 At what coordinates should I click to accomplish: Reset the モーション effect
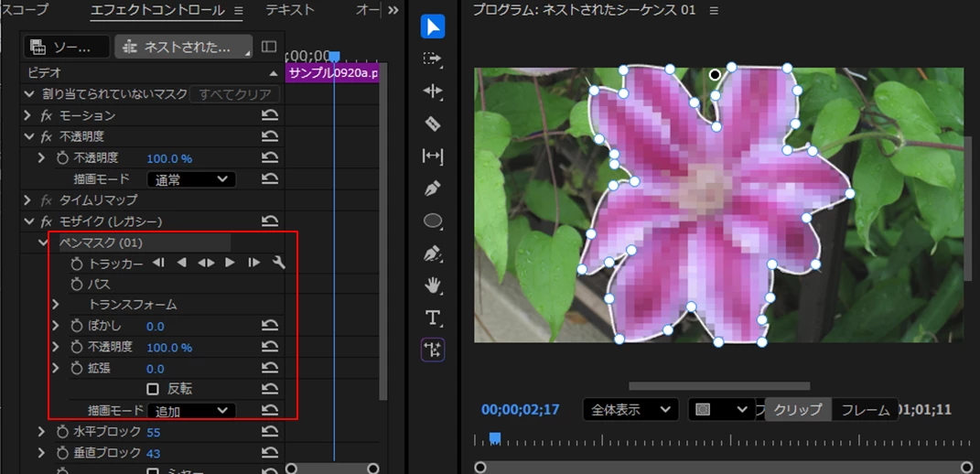tap(269, 115)
